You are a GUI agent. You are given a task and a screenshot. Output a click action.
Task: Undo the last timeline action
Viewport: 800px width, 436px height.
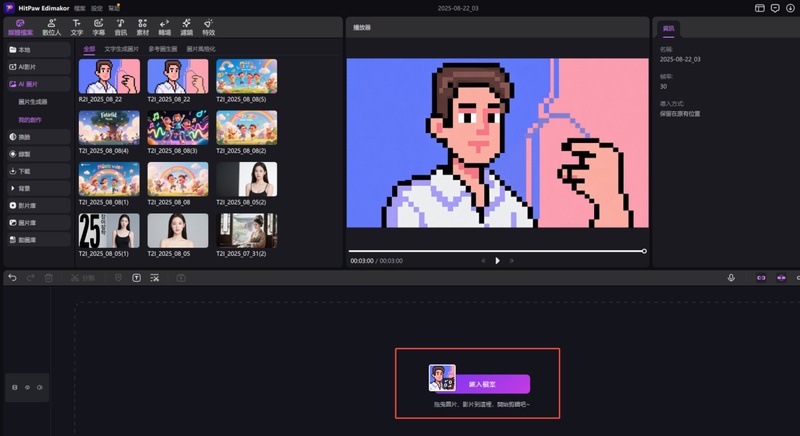13,278
